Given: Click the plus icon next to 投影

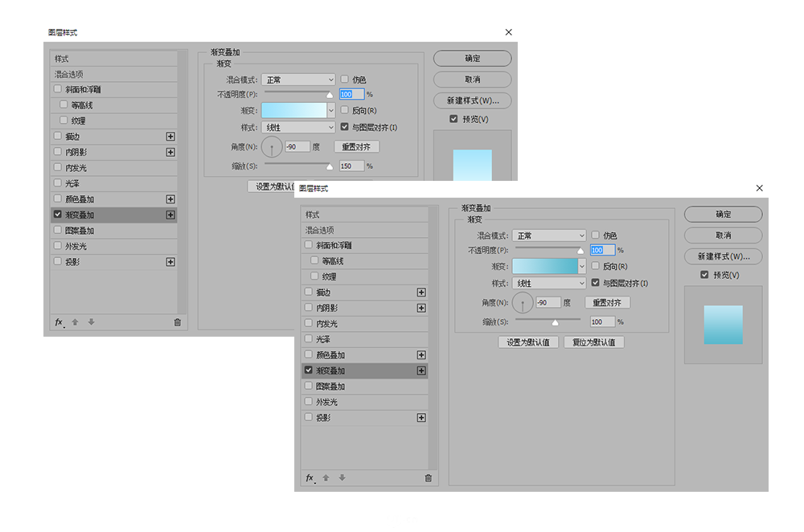Looking at the screenshot, I should [421, 417].
